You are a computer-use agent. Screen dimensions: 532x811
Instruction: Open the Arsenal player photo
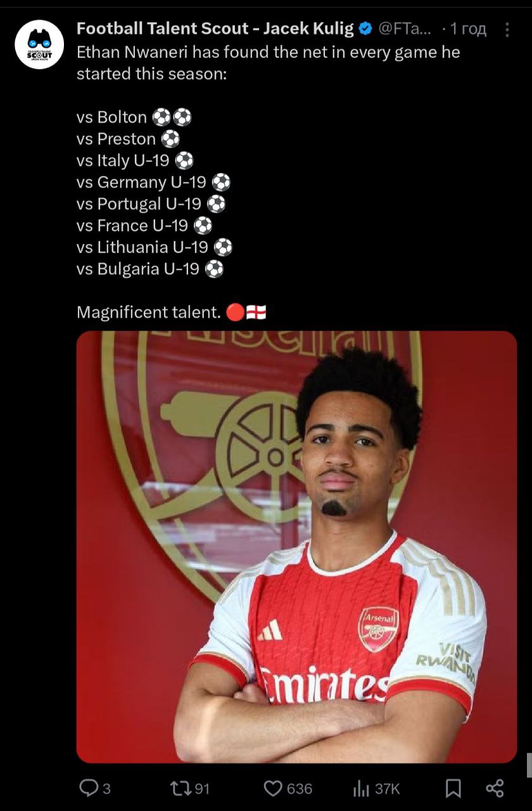point(296,547)
